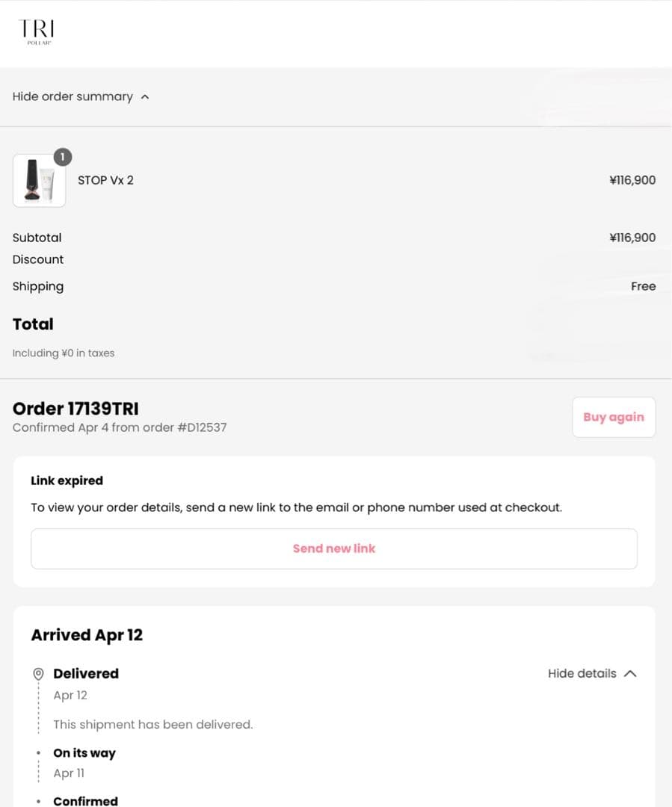Click the Delivered status label

click(86, 673)
